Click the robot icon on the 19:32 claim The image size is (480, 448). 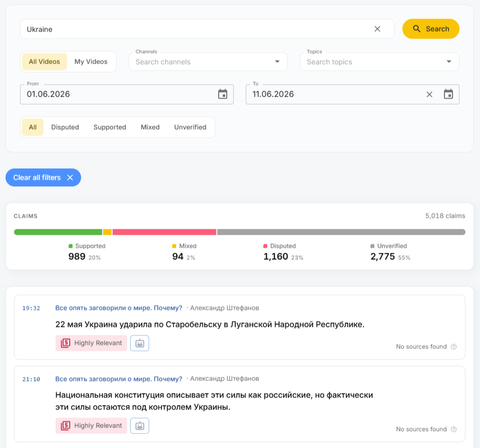pyautogui.click(x=140, y=343)
